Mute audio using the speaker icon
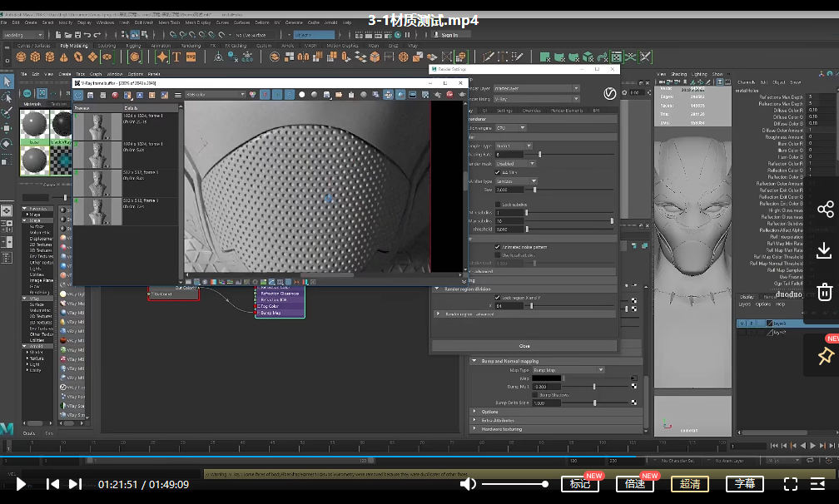839x504 pixels. click(x=468, y=484)
